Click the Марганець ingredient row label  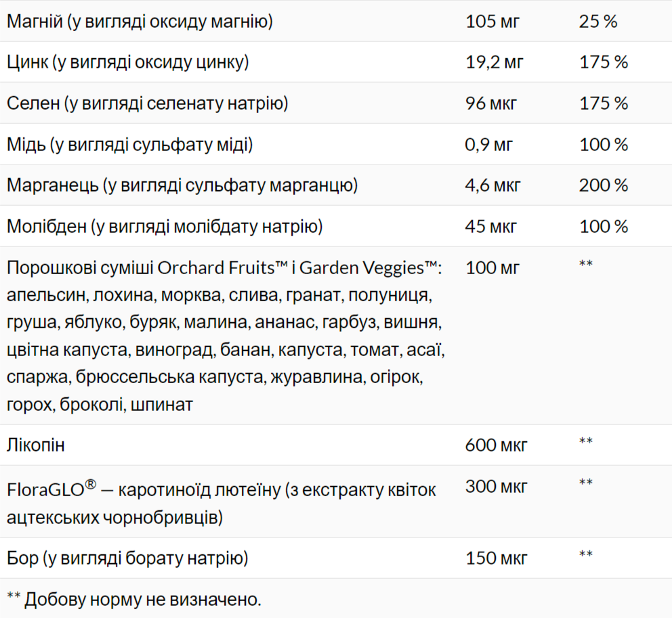(x=182, y=185)
